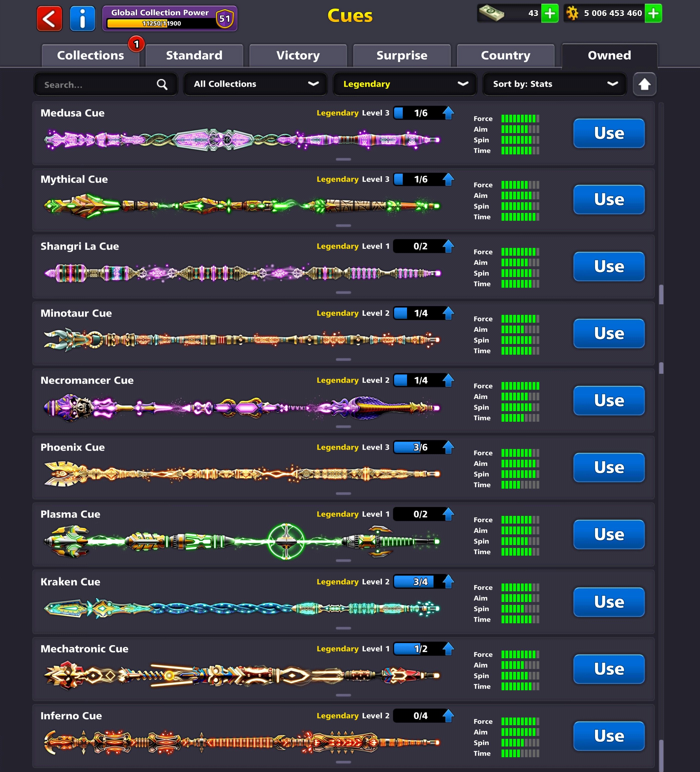
Task: Click the Inferno Cue upgrade arrow
Action: [448, 716]
